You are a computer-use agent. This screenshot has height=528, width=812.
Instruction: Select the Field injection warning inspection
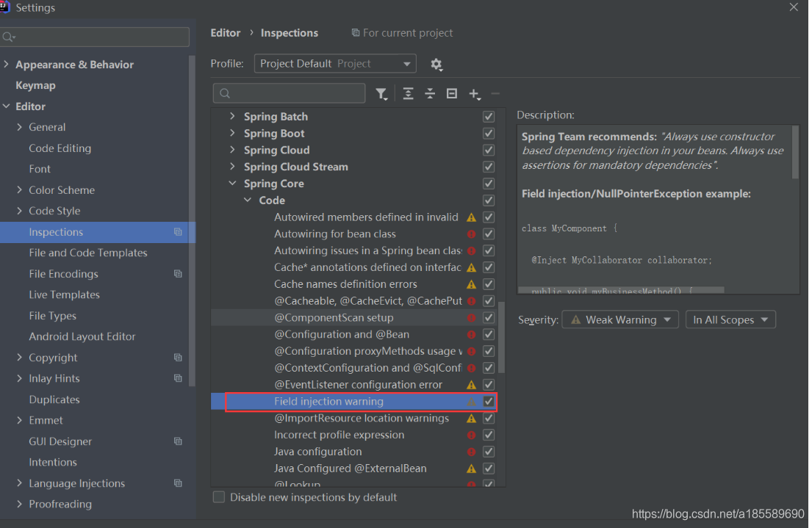328,401
